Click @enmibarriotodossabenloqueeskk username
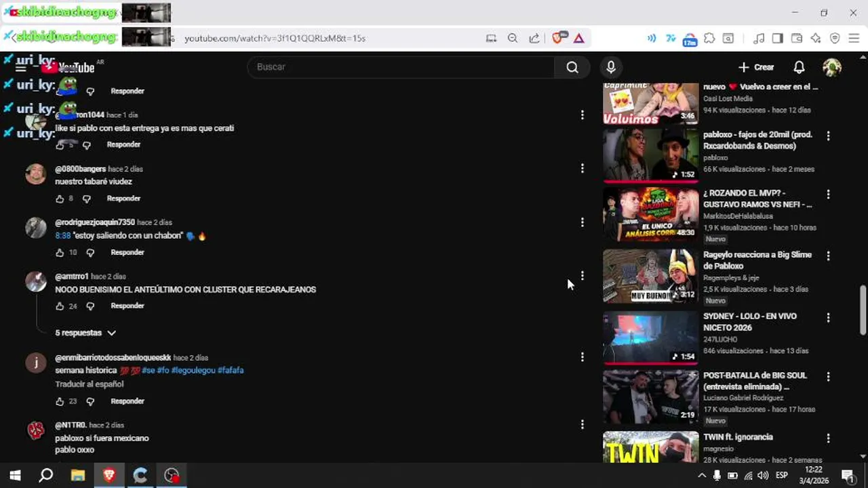 coord(113,358)
